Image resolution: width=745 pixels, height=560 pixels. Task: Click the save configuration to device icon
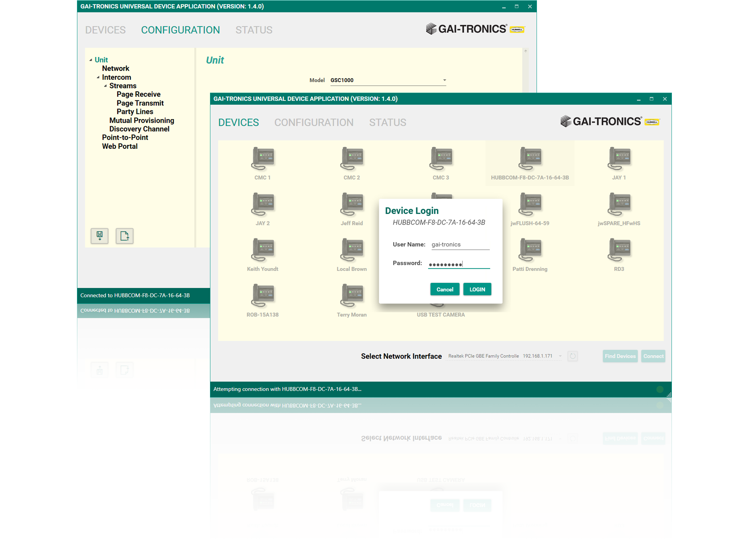[x=99, y=236]
